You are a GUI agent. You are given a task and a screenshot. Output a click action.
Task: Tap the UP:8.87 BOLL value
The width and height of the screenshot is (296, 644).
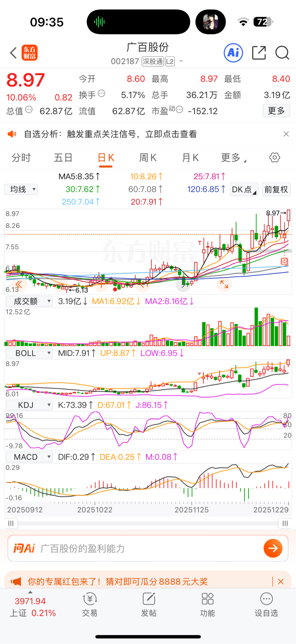pyautogui.click(x=118, y=353)
